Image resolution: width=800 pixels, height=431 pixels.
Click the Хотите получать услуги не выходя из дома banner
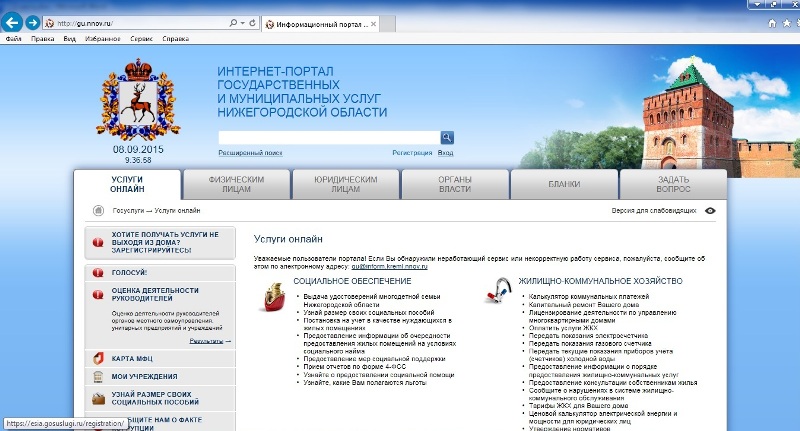pyautogui.click(x=160, y=243)
